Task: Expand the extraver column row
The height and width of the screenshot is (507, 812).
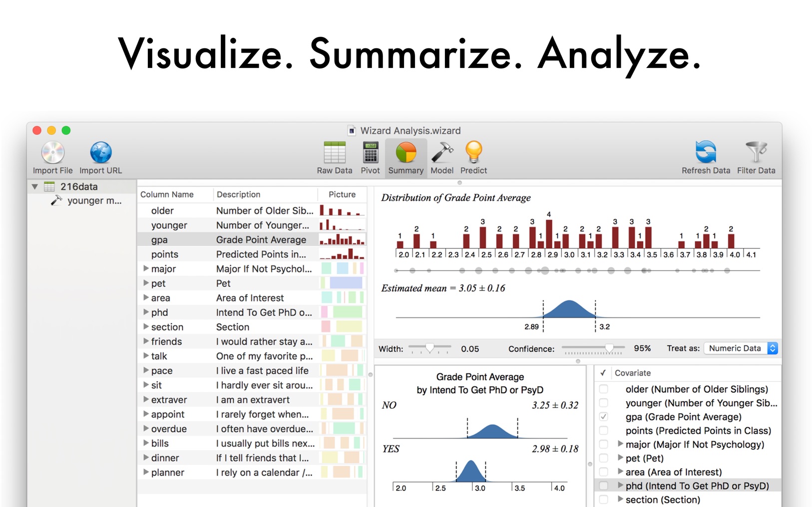Action: (x=146, y=399)
